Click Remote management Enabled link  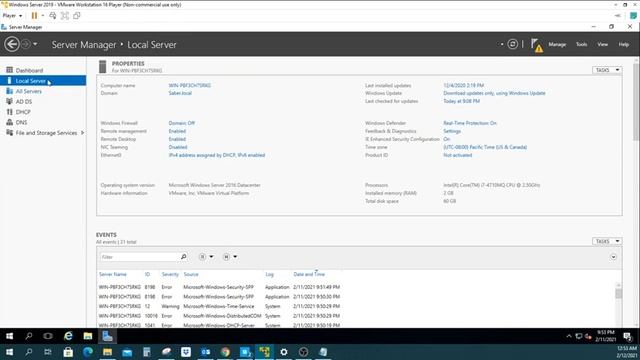(x=177, y=131)
